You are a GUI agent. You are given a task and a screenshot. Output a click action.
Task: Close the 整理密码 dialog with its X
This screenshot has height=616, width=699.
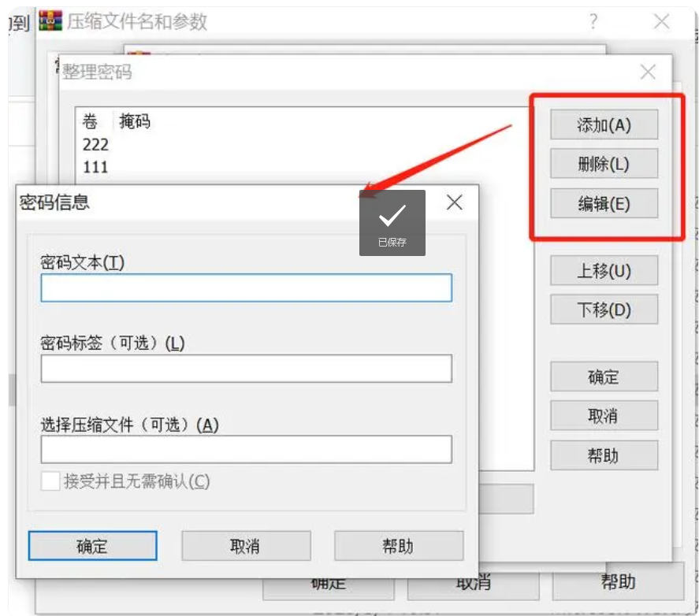(x=648, y=72)
